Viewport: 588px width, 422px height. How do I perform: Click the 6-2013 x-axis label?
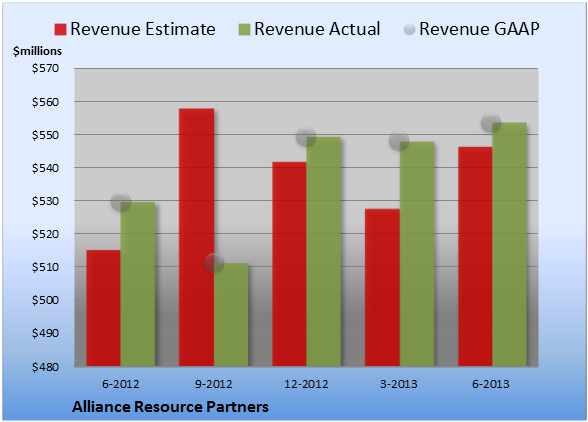491,384
